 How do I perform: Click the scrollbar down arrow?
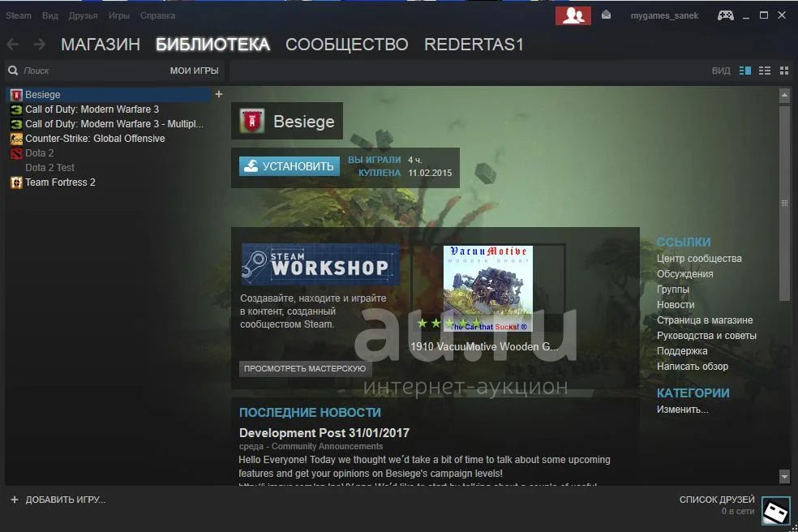click(784, 477)
